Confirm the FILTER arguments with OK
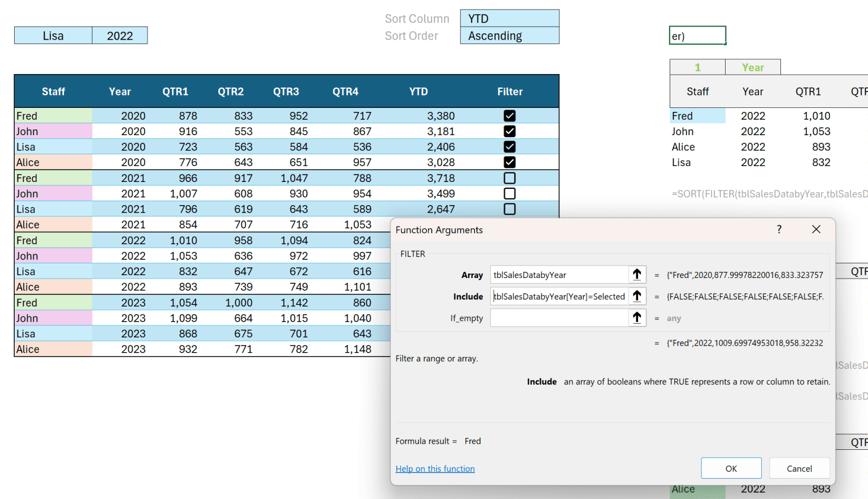868x499 pixels. point(731,468)
